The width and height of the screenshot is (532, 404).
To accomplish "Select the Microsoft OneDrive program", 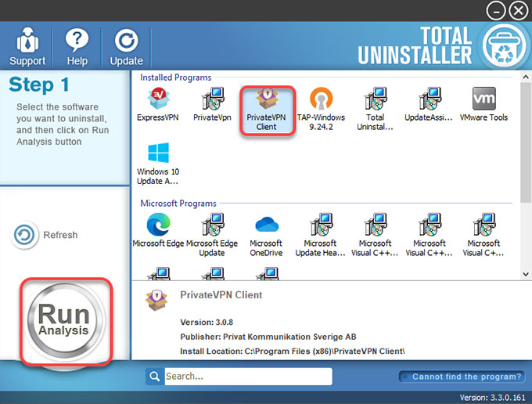I will (x=266, y=235).
